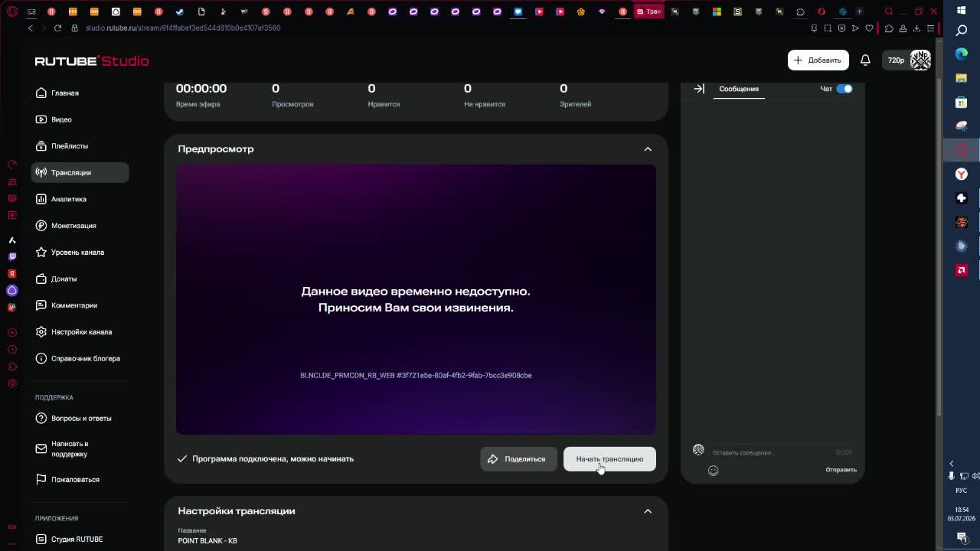Open the Главная sidebar item
980x551 pixels.
click(x=80, y=93)
